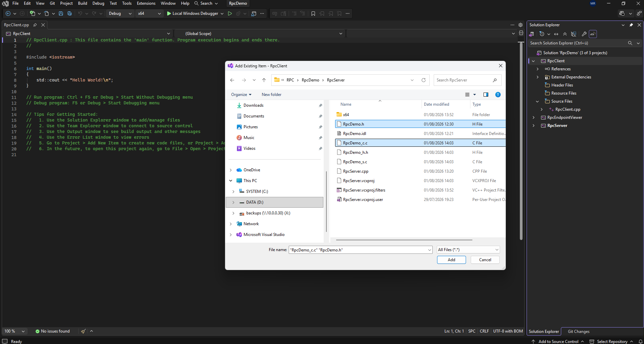
Task: Click the switch views icon in Solution Explorer
Action: (x=532, y=34)
